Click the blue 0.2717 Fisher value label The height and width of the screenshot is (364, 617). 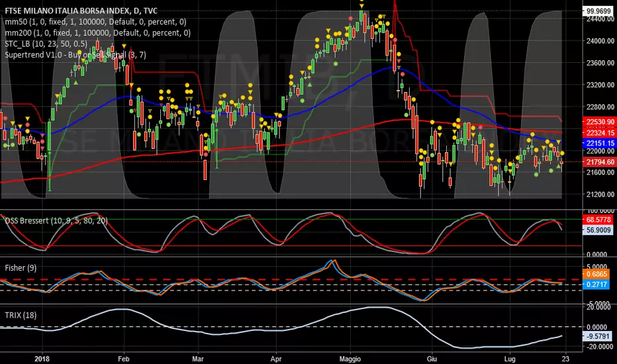pos(596,284)
